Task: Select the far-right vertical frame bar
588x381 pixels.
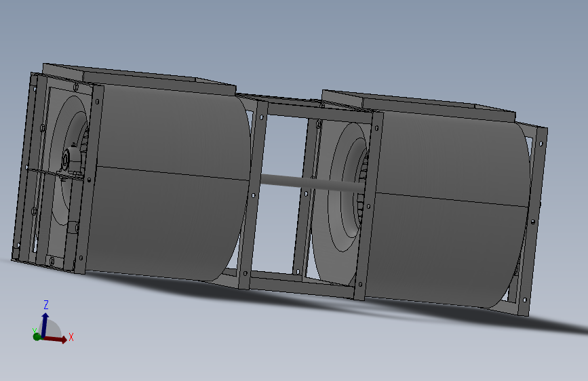Action: pyautogui.click(x=533, y=222)
